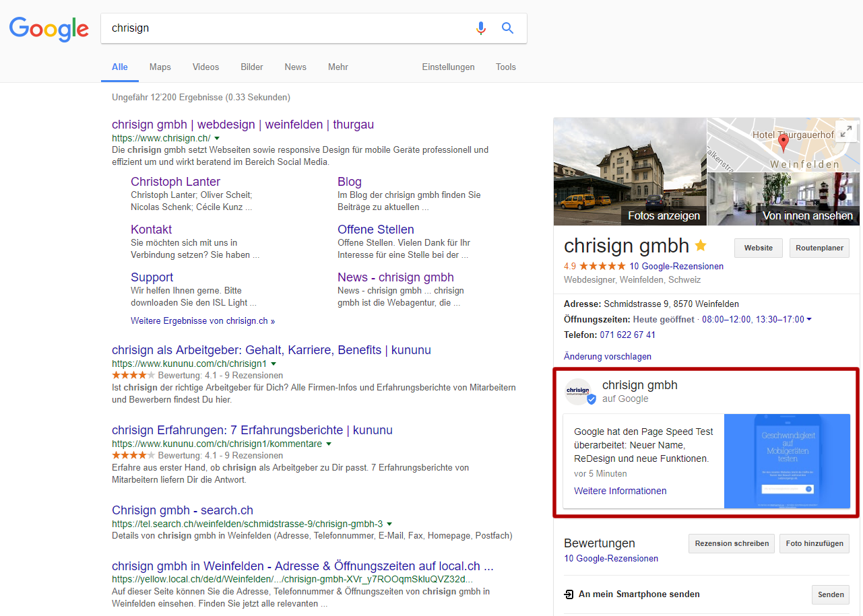Open result chrisign gmbh | webdesign | weinfelden | thurgau
Viewport: 863px width, 616px height.
[243, 125]
